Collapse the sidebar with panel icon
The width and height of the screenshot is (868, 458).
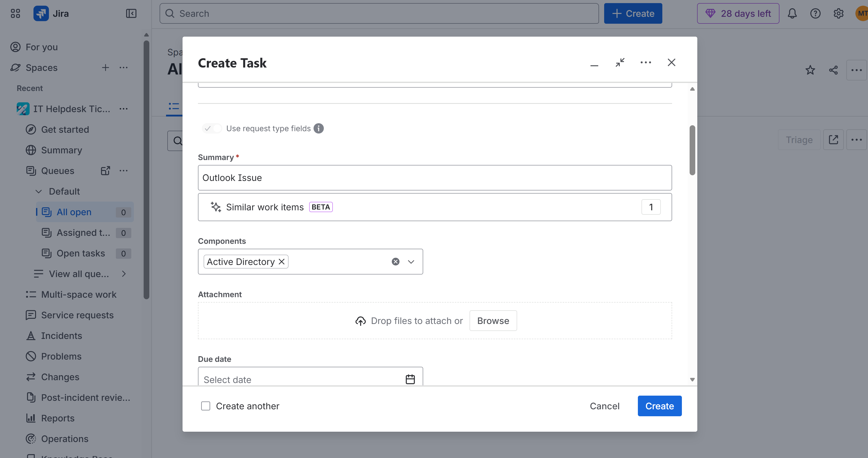click(131, 13)
